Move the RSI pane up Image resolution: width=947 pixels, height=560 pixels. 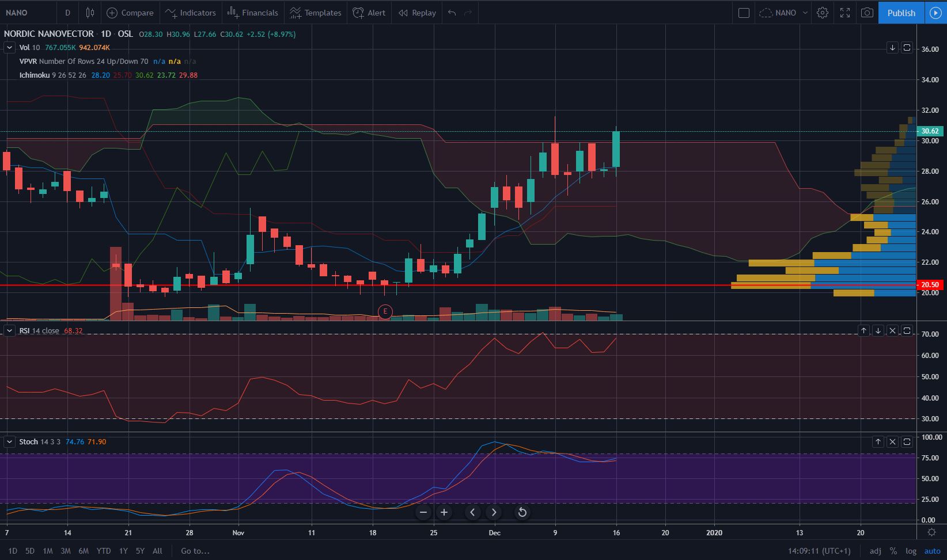(863, 331)
